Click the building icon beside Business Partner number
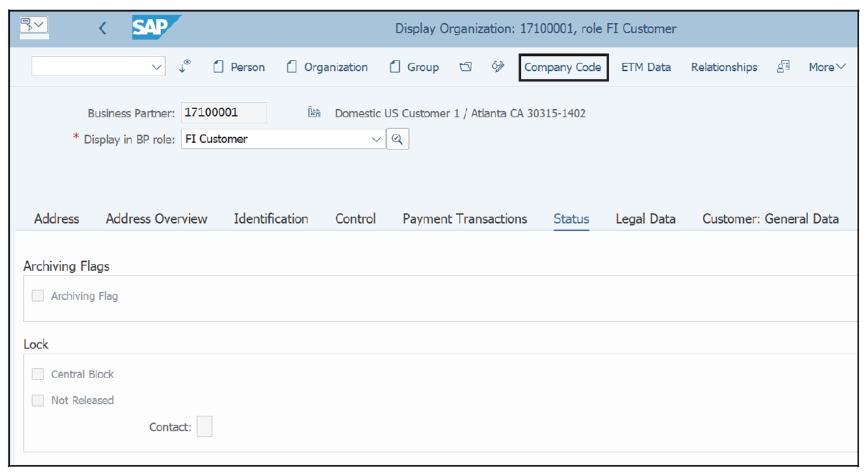868x475 pixels. tap(314, 112)
